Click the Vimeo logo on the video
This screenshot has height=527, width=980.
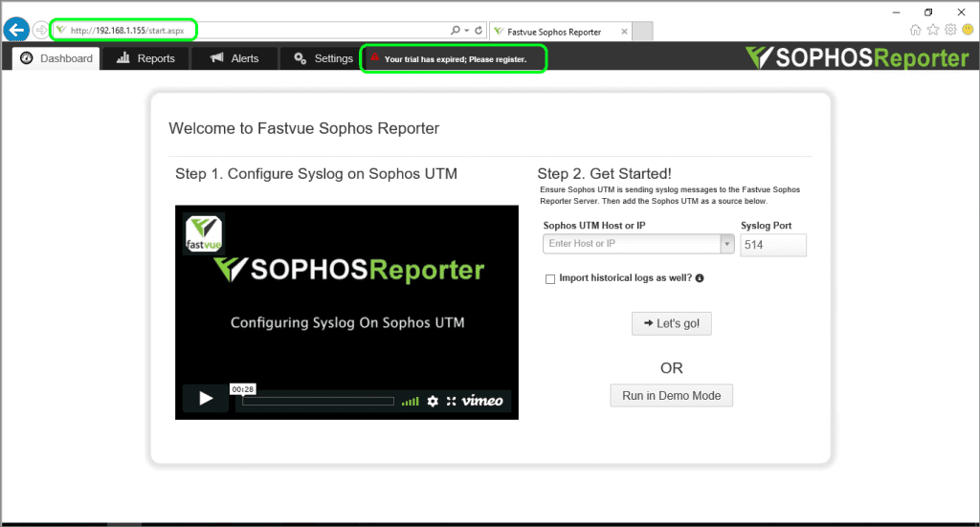coord(482,401)
